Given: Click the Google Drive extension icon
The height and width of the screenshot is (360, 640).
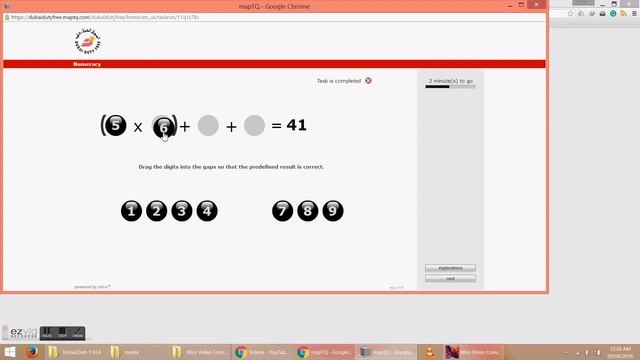Looking at the screenshot, I should 581,13.
